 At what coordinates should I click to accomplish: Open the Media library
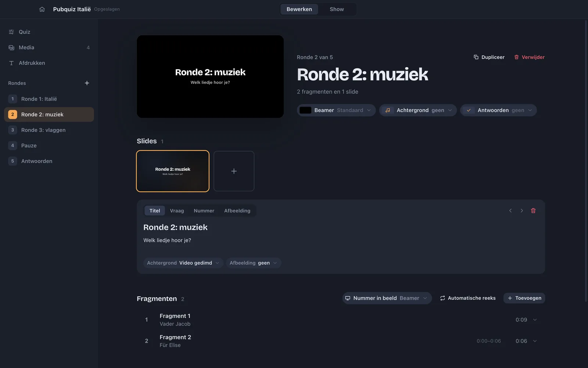click(49, 47)
